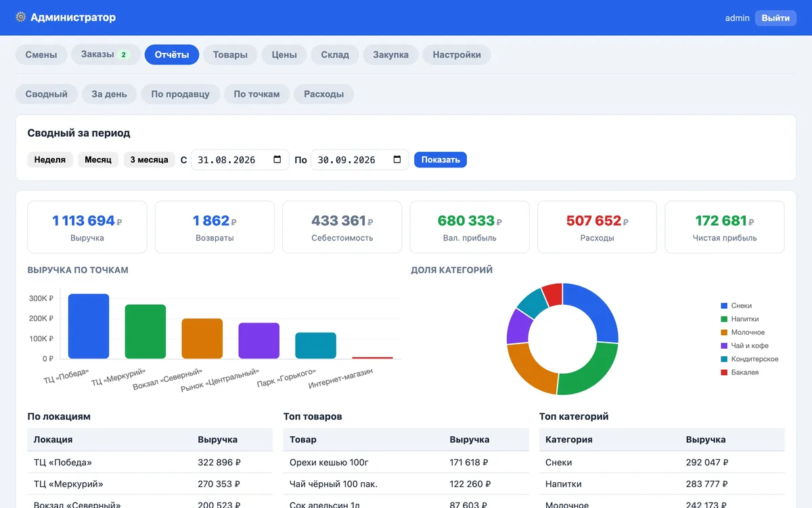Open the Закупка tab
The image size is (812, 508).
pyautogui.click(x=390, y=55)
